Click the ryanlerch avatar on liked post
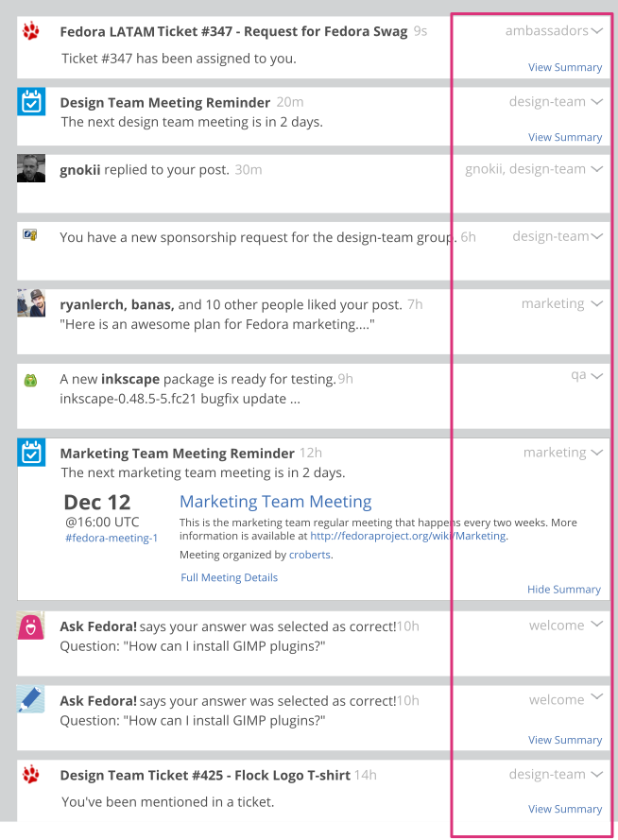Screen dimensions: 618x840 coord(31,302)
